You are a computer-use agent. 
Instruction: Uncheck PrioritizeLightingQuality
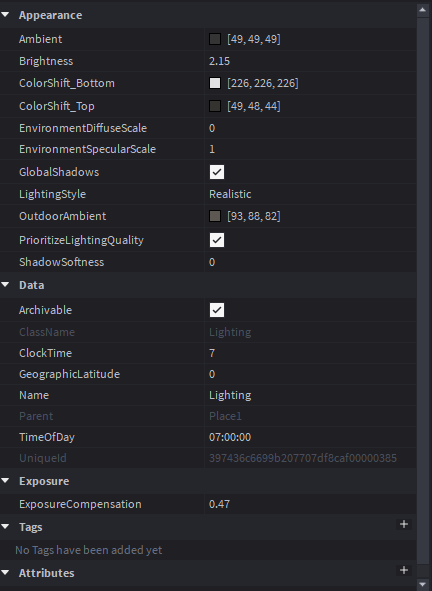point(217,240)
